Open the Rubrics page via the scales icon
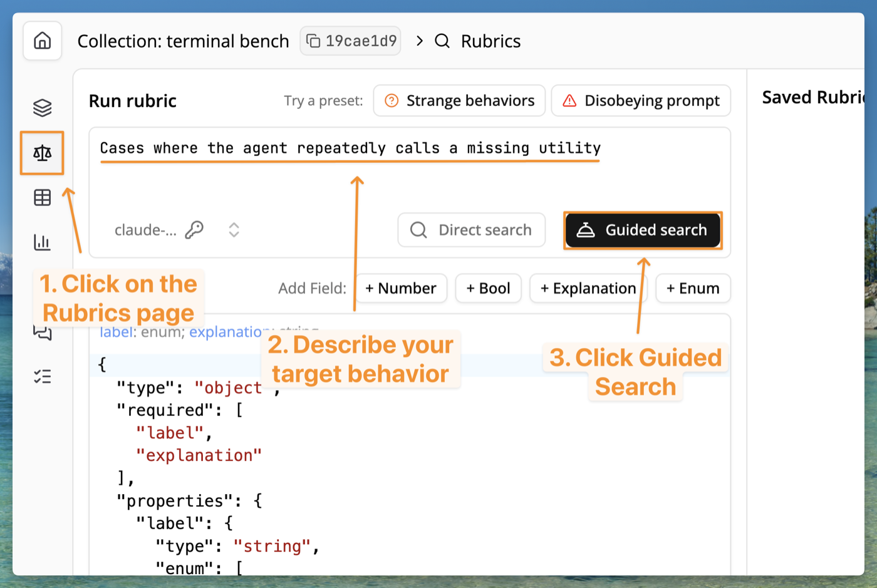Image resolution: width=877 pixels, height=588 pixels. pyautogui.click(x=42, y=152)
